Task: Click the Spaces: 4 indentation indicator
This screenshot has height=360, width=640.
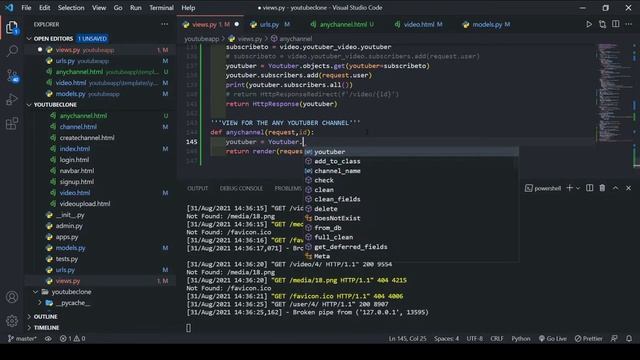Action: coord(446,338)
